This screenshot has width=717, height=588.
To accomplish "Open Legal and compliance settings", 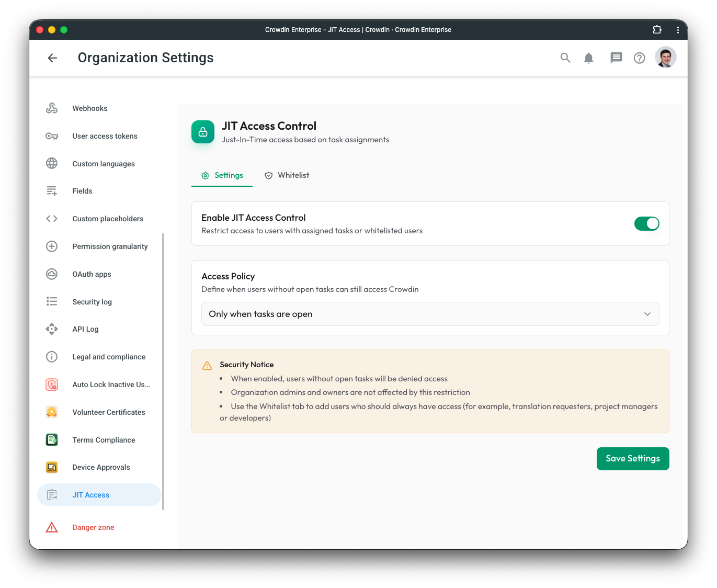I will click(109, 357).
